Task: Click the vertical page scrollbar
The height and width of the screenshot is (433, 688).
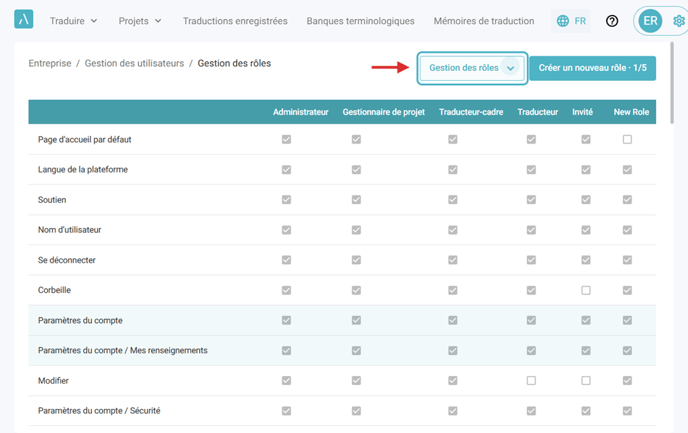Action: [672, 83]
